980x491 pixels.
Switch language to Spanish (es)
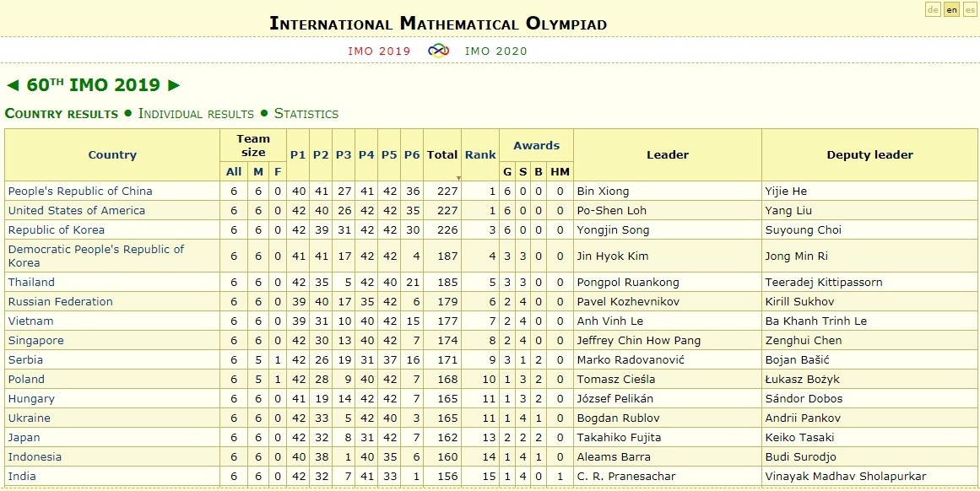(x=970, y=9)
